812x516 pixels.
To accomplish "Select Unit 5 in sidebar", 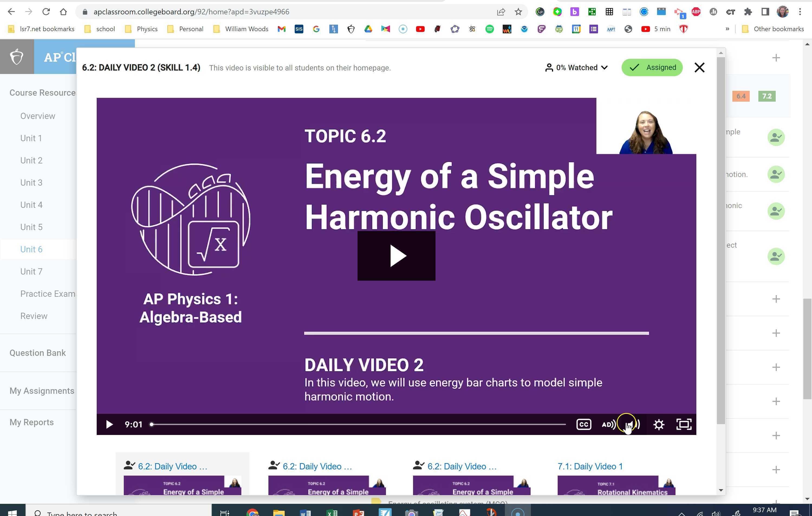I will (31, 227).
